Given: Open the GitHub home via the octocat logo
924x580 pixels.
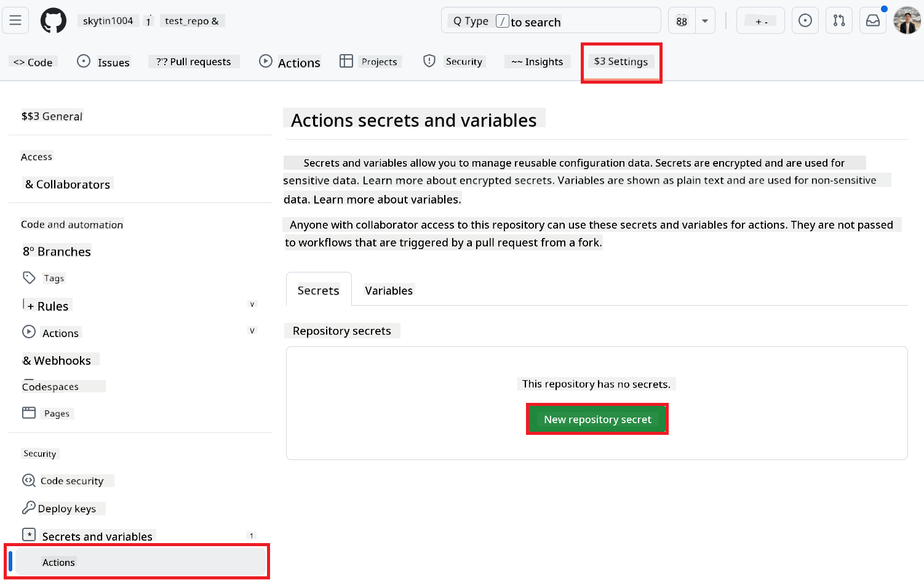Looking at the screenshot, I should pyautogui.click(x=53, y=20).
